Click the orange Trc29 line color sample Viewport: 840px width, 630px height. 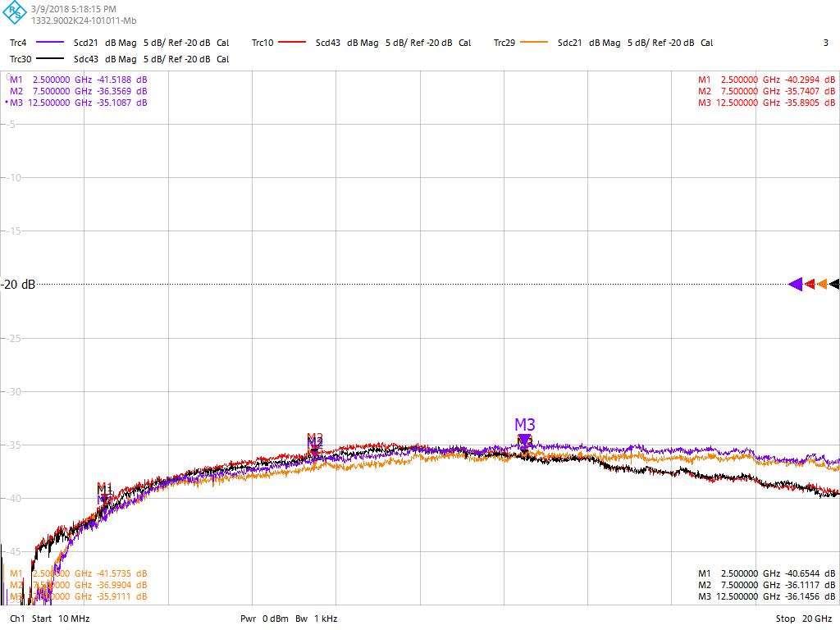tap(534, 43)
